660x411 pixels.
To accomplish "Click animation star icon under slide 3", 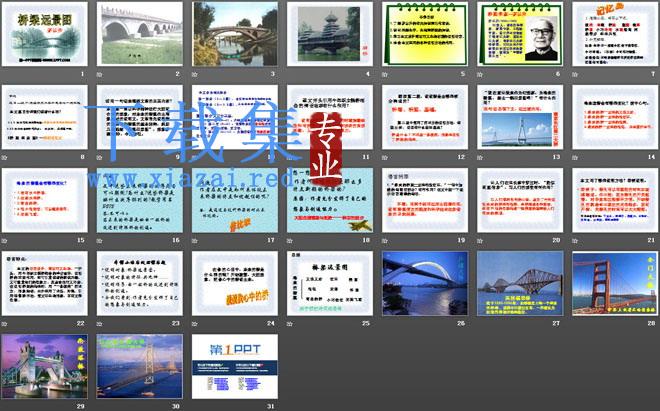I will point(194,75).
